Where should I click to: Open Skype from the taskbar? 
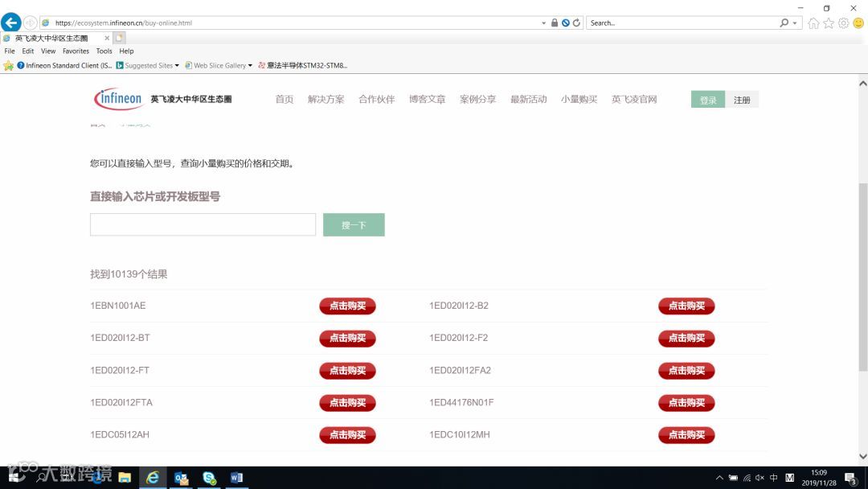[x=209, y=478]
